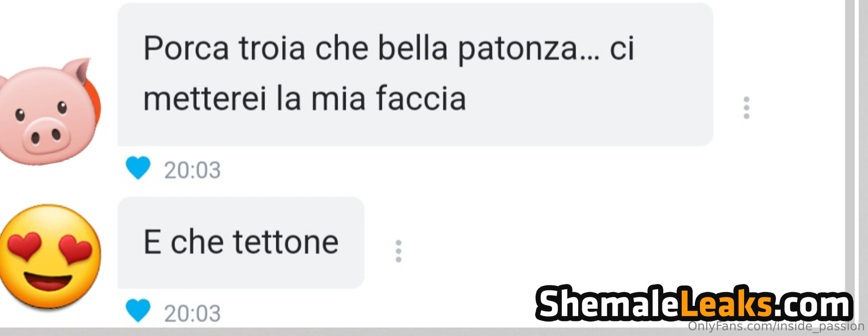Unlike the message starting with 'Porca troia'
Viewport: 868px width, 336px height.
(x=138, y=168)
